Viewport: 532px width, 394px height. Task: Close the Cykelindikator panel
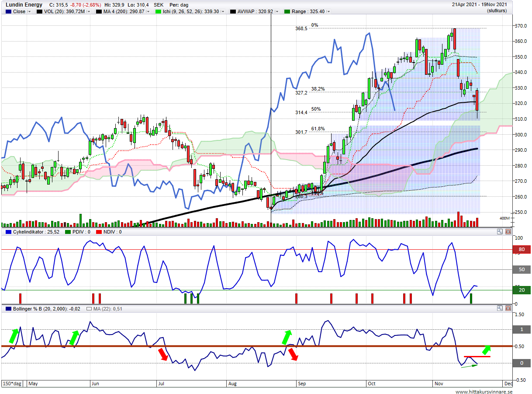(508, 232)
